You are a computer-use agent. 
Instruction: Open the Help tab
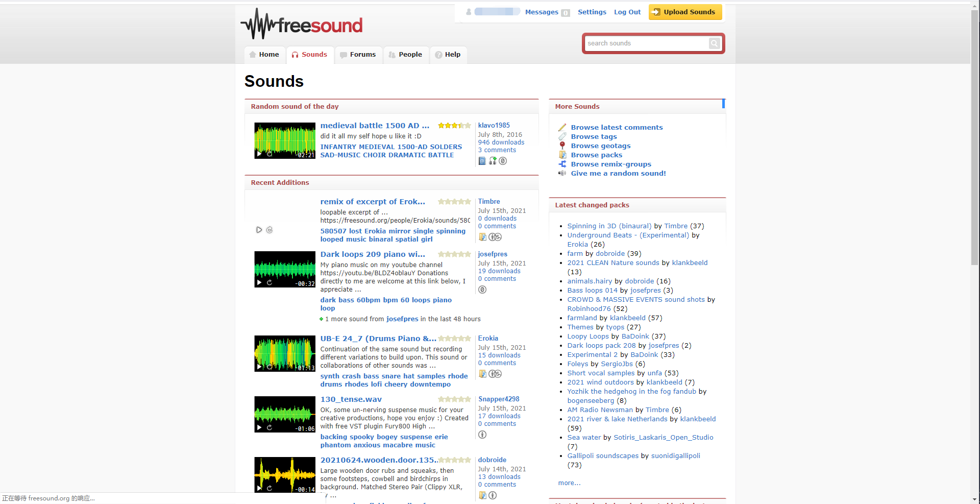[448, 55]
